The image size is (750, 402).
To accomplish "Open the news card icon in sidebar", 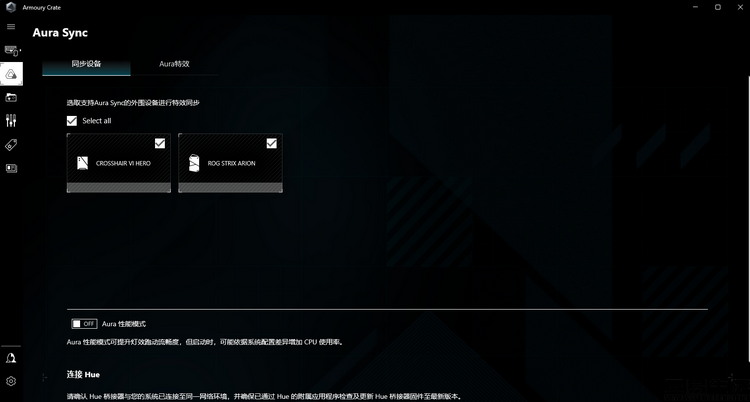I will point(11,168).
